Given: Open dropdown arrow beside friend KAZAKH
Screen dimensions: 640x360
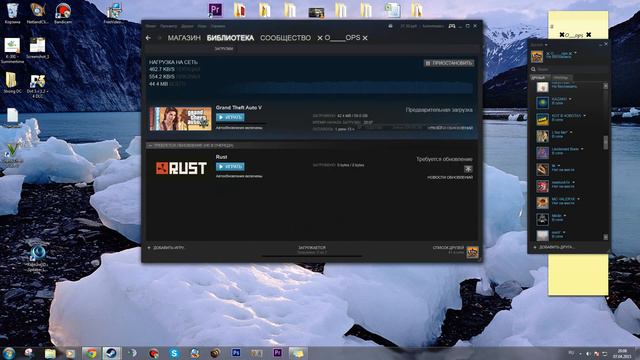Looking at the screenshot, I should (570, 99).
